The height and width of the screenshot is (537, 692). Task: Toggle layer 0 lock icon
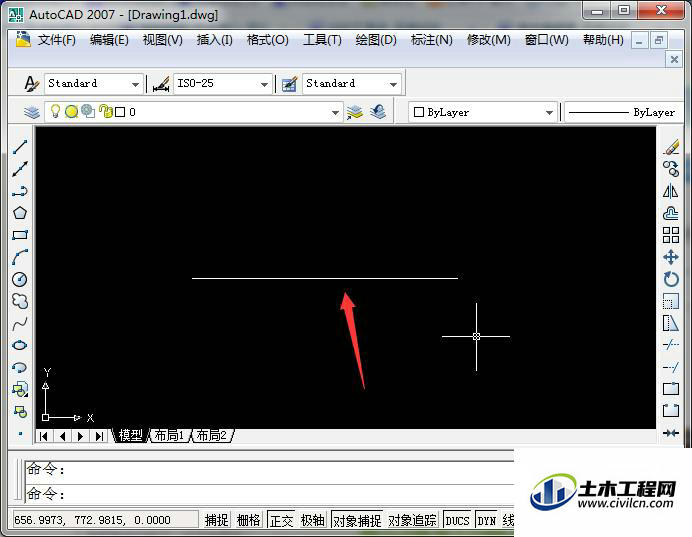pyautogui.click(x=105, y=111)
